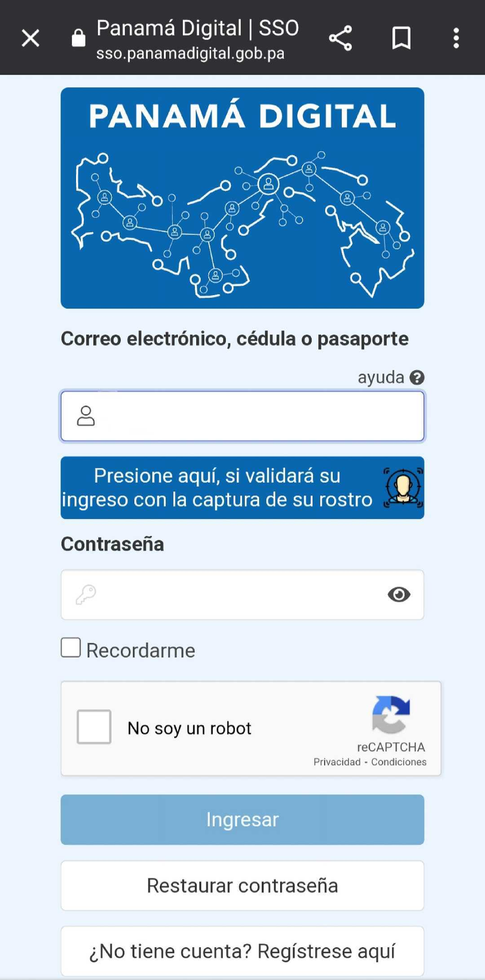Click the padlock icon next to the site name

(x=78, y=37)
